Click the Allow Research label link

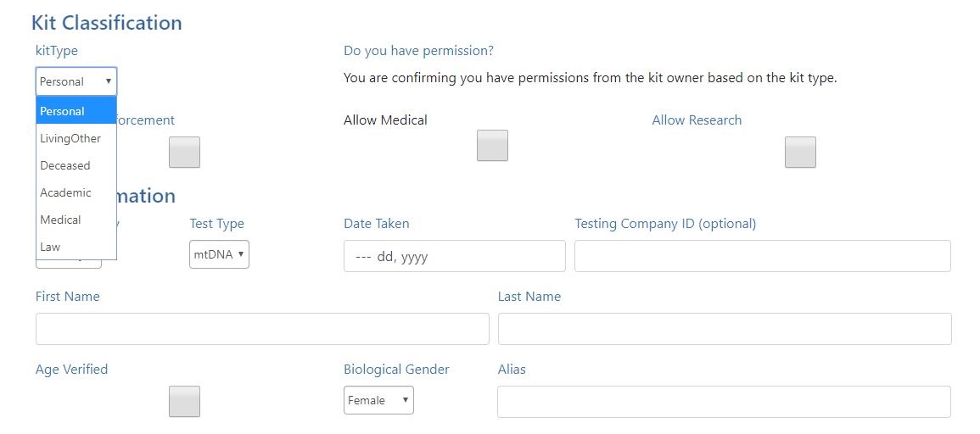(x=697, y=120)
